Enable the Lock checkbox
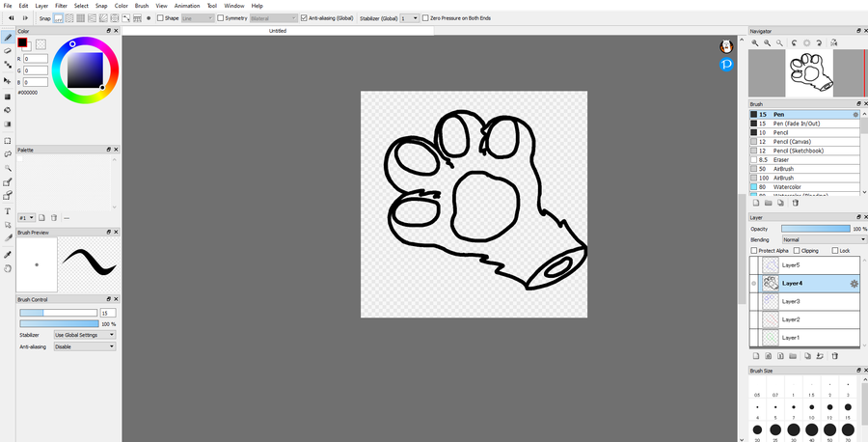The height and width of the screenshot is (442, 868). click(835, 251)
